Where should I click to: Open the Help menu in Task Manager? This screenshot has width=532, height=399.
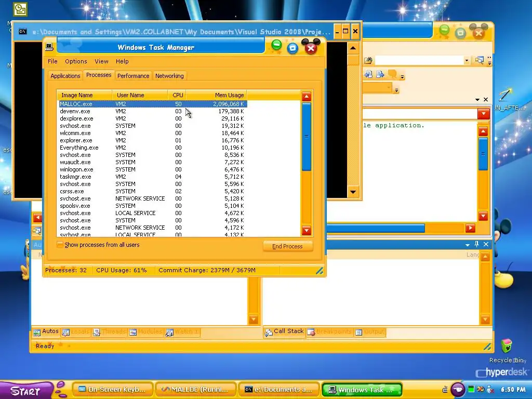(x=122, y=61)
